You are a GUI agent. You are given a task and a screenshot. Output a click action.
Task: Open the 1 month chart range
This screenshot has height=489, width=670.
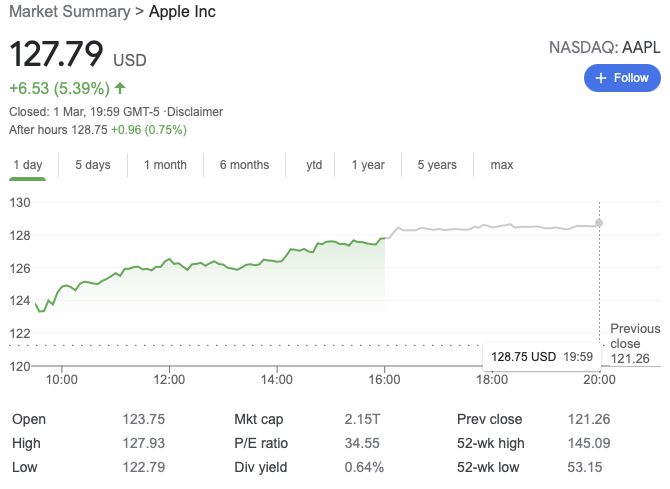tap(165, 165)
